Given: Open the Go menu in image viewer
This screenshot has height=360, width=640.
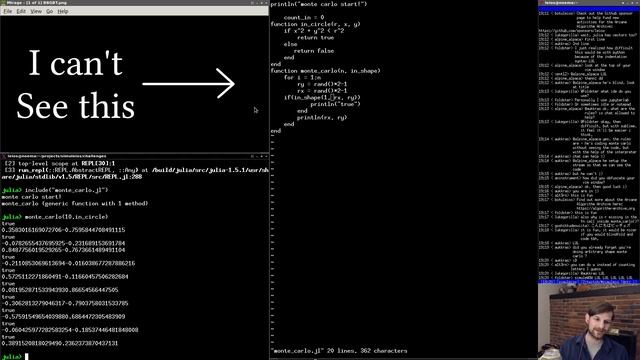Looking at the screenshot, I should (x=49, y=11).
